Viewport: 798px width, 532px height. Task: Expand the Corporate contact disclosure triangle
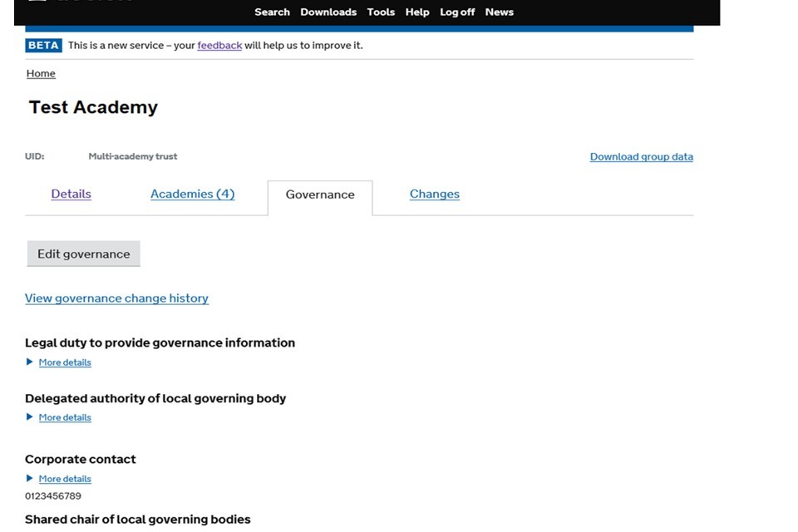click(x=30, y=479)
